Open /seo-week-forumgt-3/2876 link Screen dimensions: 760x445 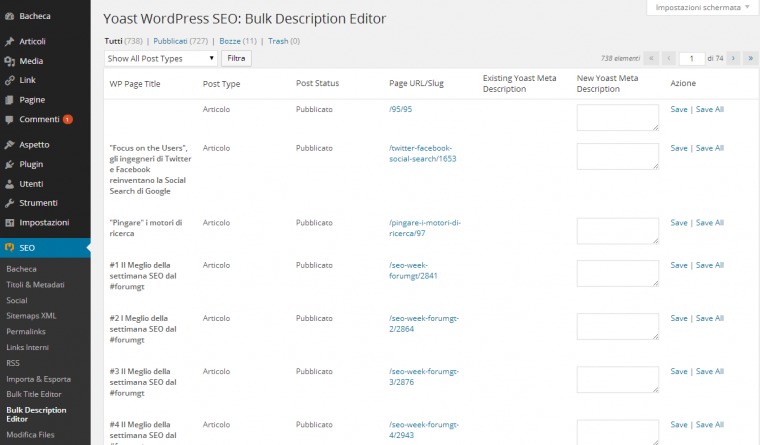tap(424, 377)
